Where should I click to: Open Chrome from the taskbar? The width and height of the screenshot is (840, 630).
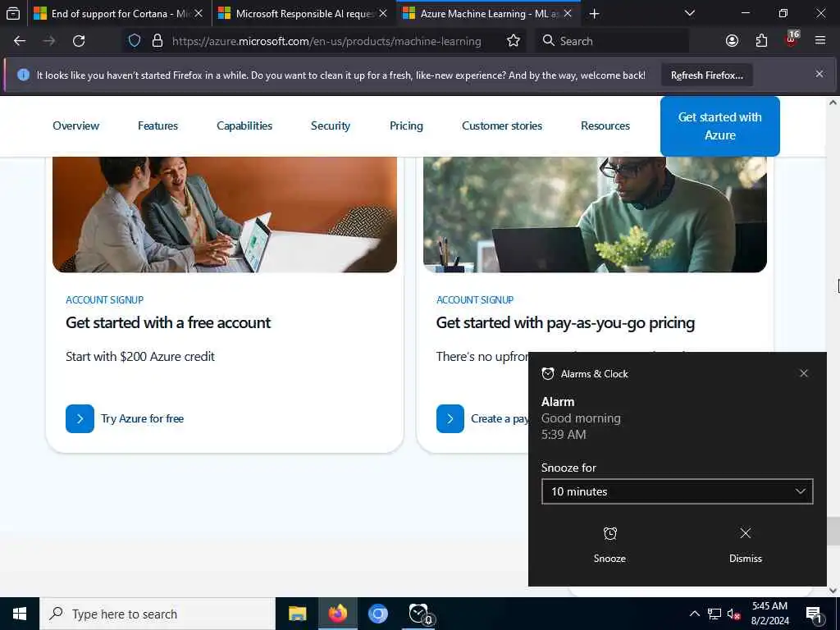(377, 614)
